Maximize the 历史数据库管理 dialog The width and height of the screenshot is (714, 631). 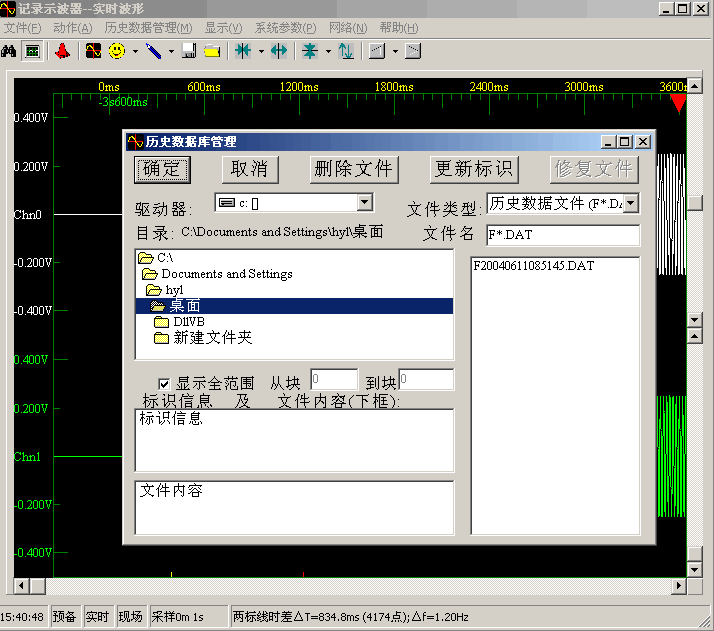point(625,142)
